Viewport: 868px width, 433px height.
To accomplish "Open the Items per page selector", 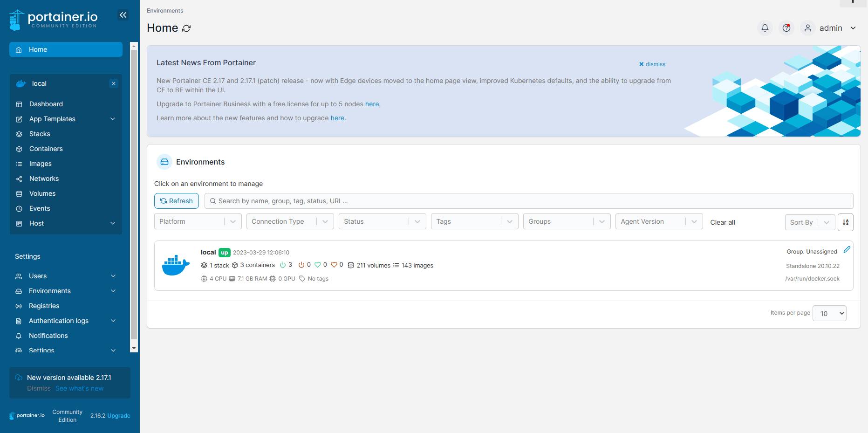I will click(829, 313).
